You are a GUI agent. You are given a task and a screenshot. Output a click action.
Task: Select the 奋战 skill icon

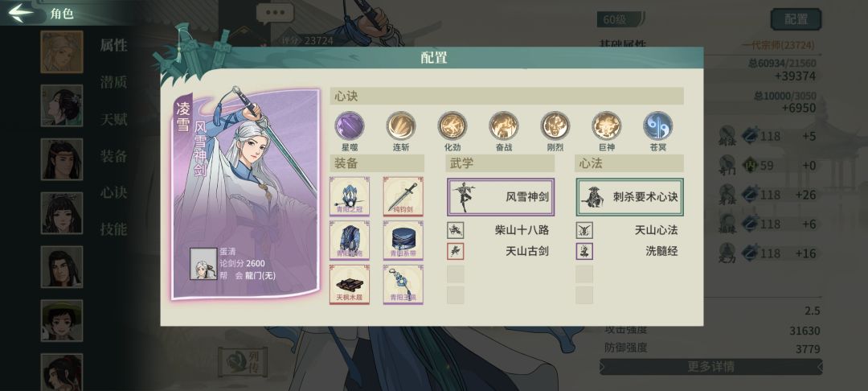point(504,126)
